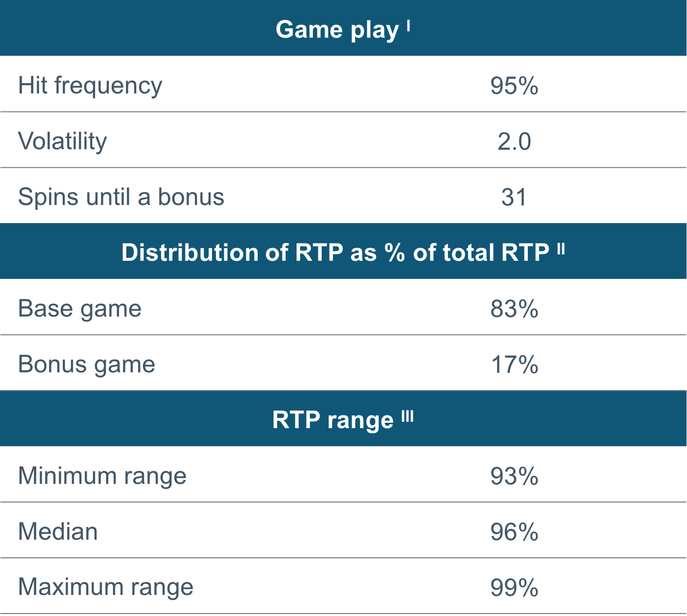Select the "Spins until a bonus" label

tap(121, 197)
